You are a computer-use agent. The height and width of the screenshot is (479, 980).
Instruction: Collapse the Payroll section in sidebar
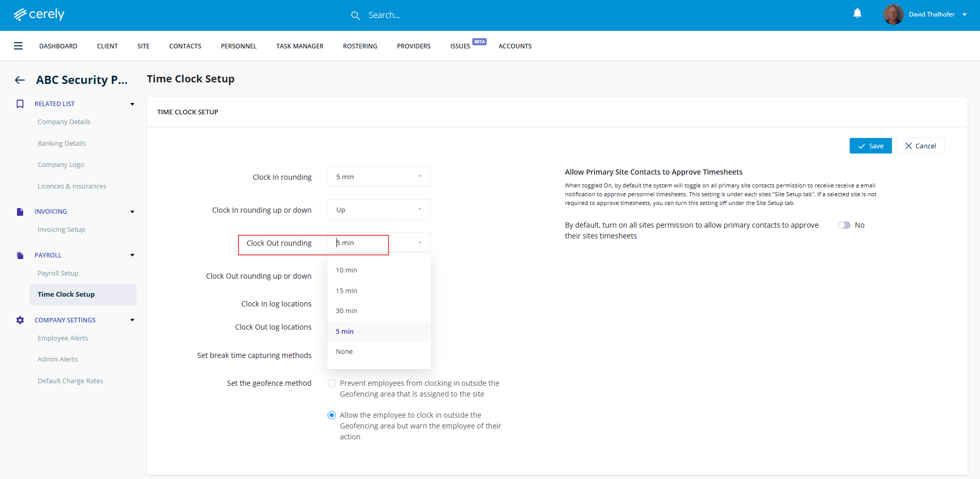click(132, 255)
